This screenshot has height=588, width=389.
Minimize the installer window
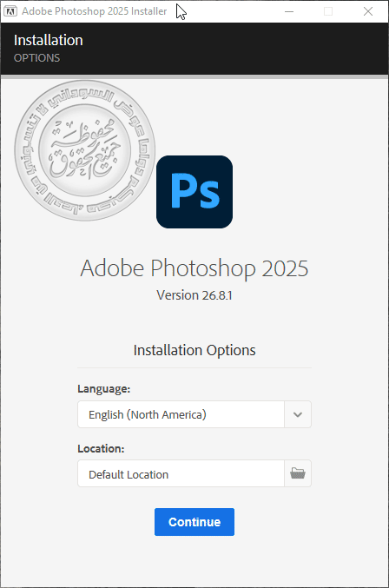pos(289,11)
